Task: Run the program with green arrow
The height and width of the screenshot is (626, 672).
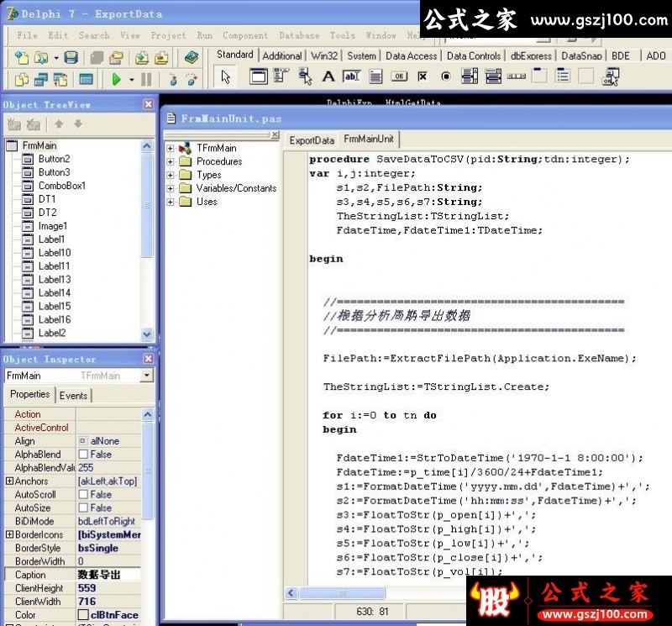Action: click(116, 79)
